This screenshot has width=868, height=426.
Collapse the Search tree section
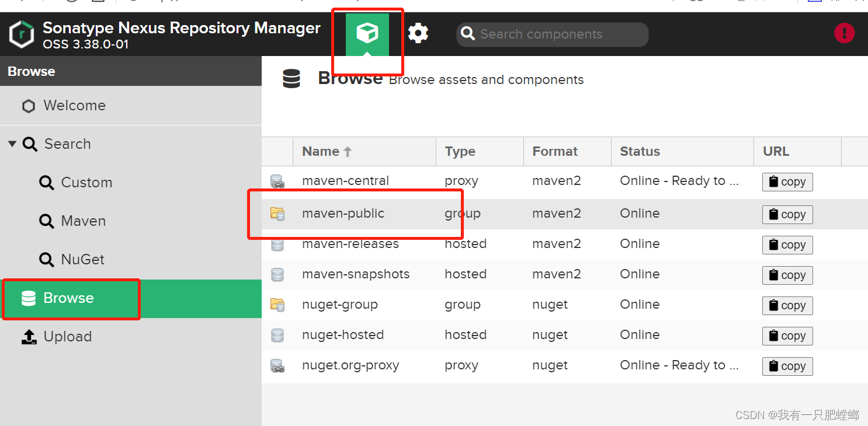pos(12,144)
